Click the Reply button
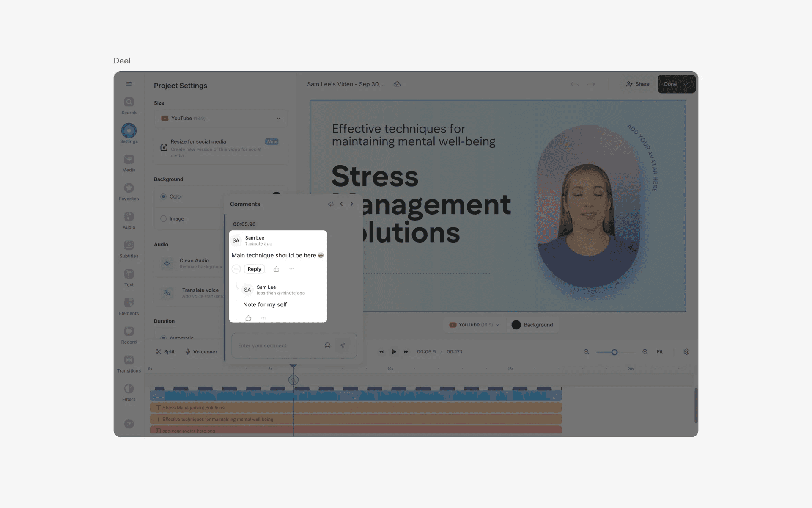This screenshot has height=508, width=812. [254, 269]
